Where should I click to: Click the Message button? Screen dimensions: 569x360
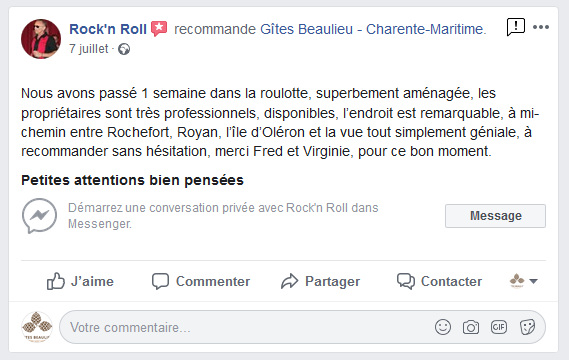[495, 216]
